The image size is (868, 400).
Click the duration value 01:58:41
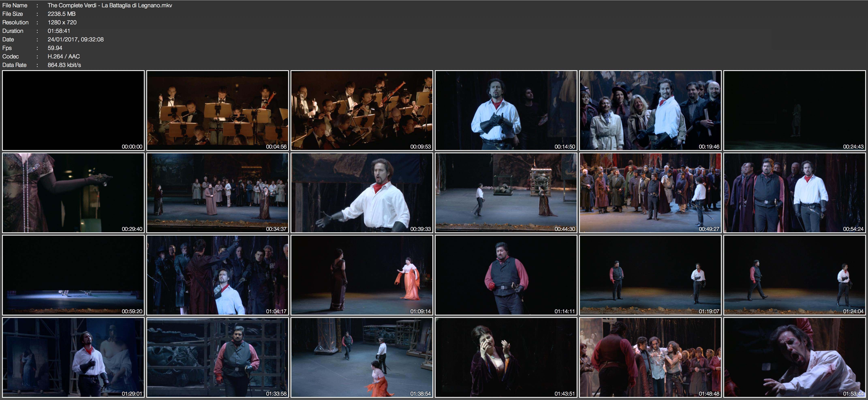59,31
